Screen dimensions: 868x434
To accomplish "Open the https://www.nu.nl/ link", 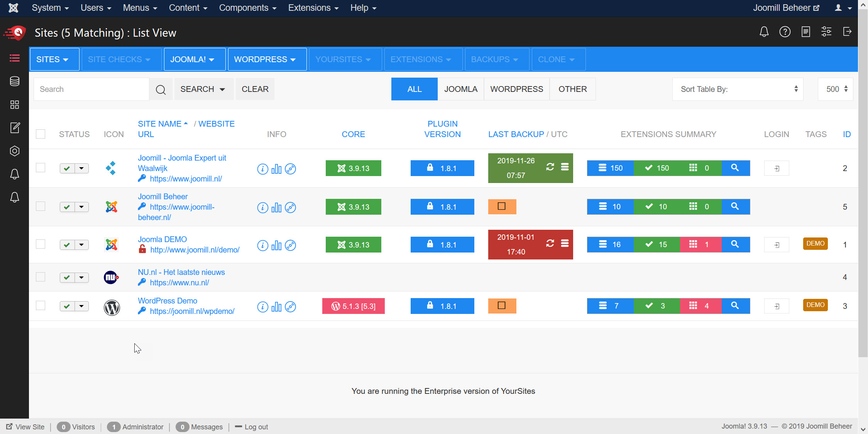I will pyautogui.click(x=179, y=283).
